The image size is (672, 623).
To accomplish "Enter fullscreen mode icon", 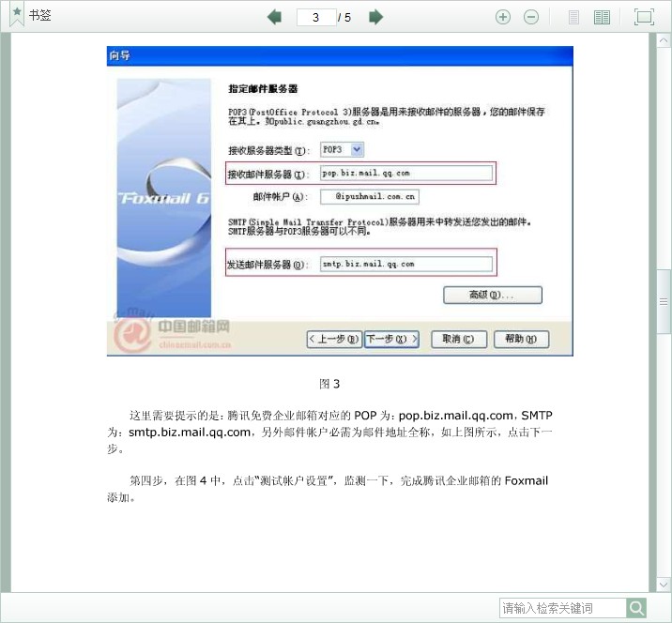I will pos(644,17).
